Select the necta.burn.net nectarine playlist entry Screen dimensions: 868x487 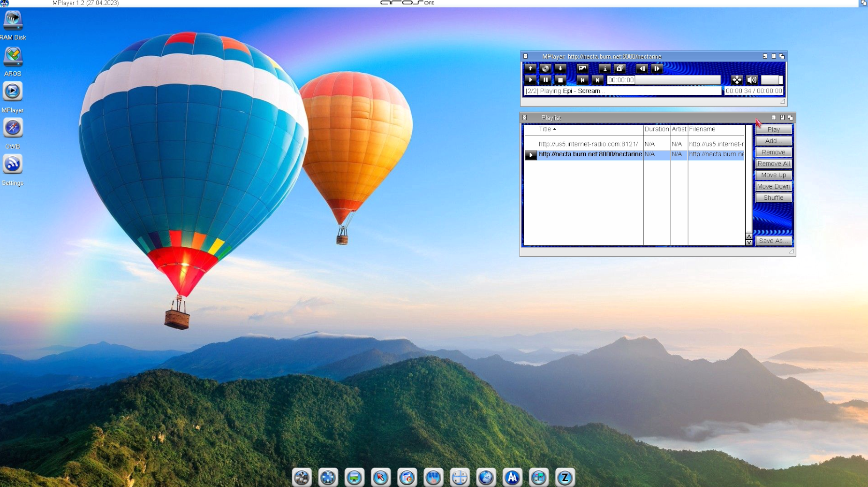click(634, 154)
